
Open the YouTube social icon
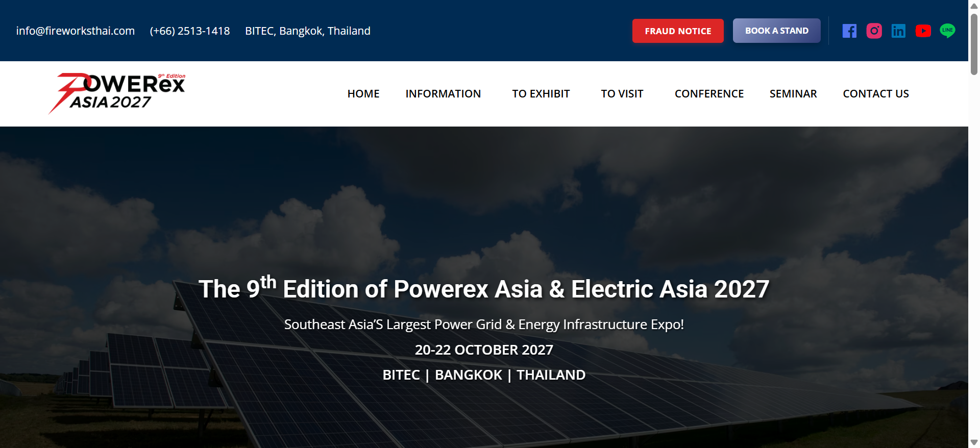pyautogui.click(x=923, y=31)
